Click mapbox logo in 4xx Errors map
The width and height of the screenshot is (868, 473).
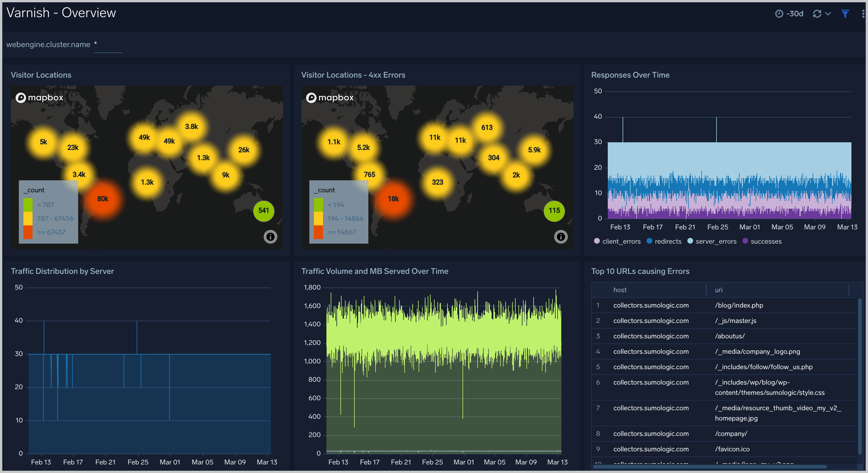[330, 98]
